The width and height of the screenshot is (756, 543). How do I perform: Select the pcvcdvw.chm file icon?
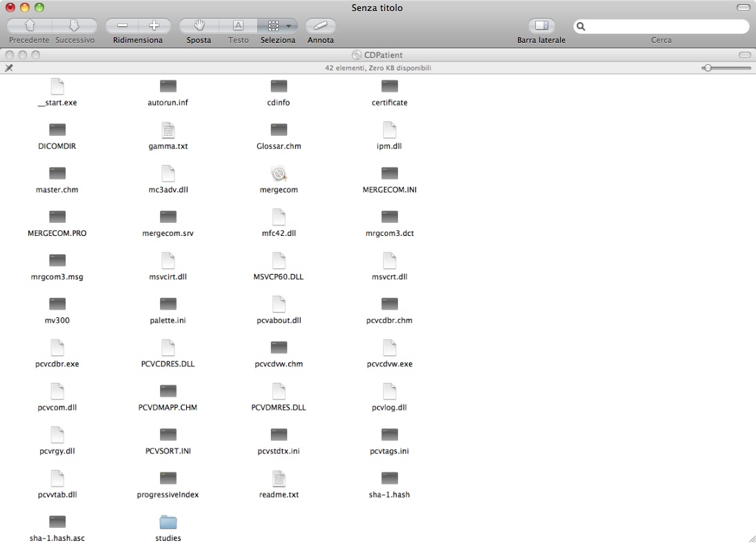279,348
